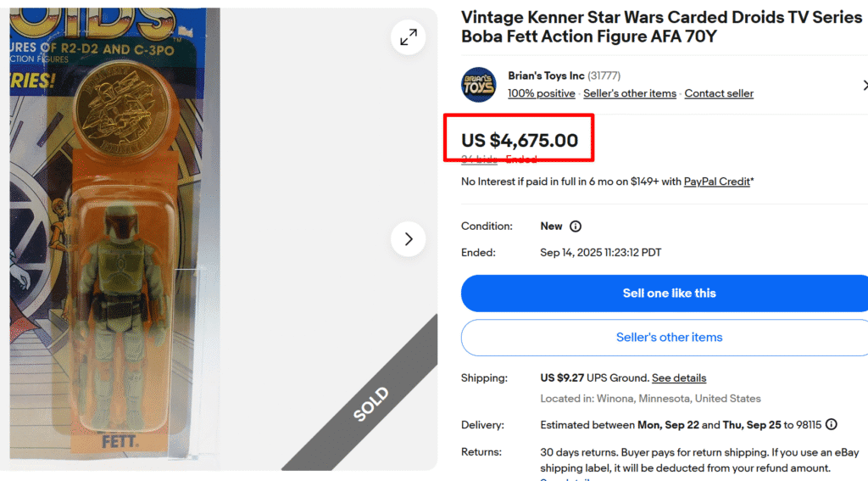
Task: Click the Contact seller link
Action: 719,93
